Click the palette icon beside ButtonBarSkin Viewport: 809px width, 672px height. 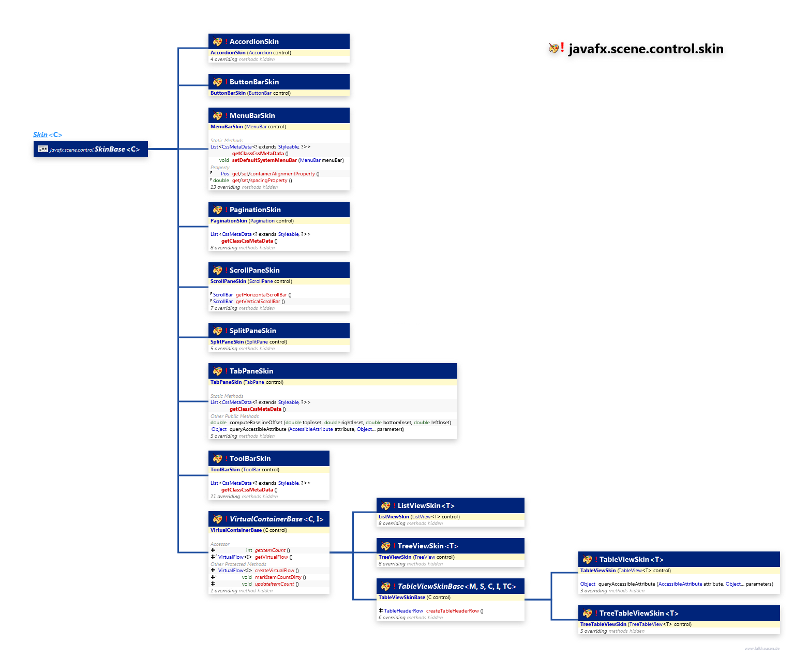click(x=217, y=82)
